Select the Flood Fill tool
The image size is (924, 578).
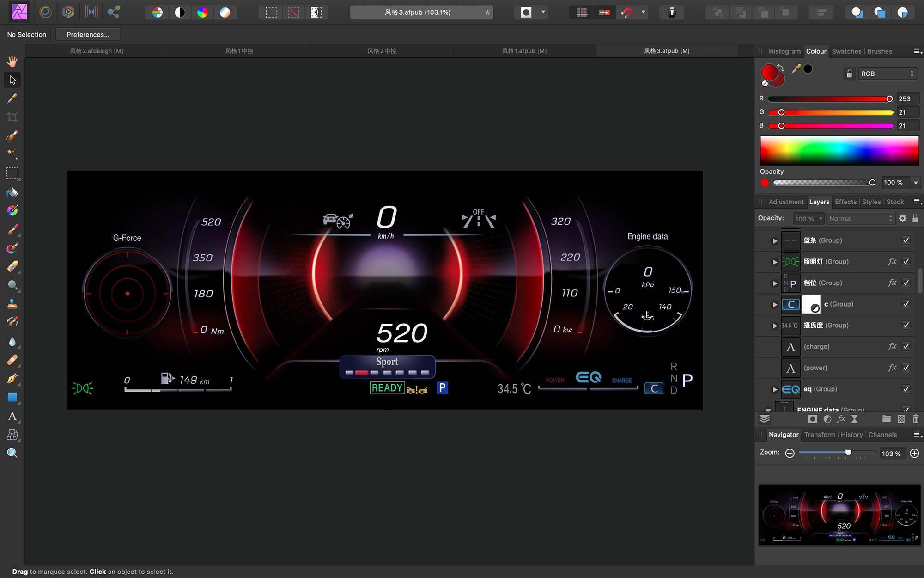[12, 192]
